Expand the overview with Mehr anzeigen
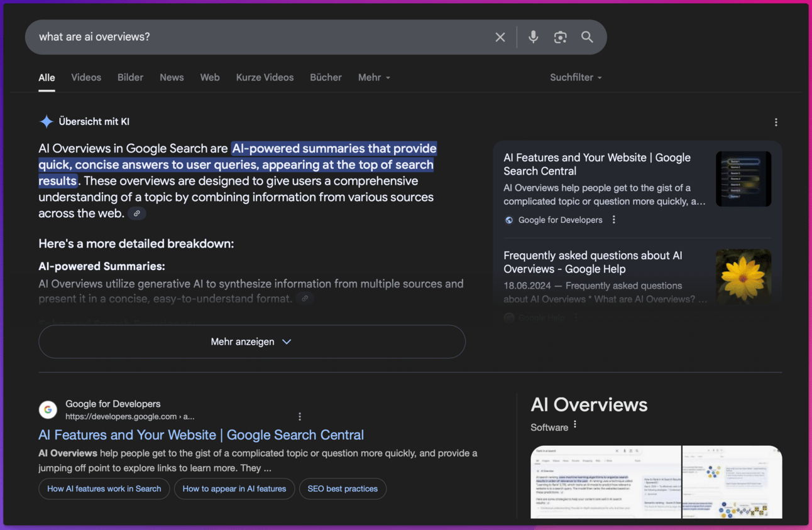 coord(251,342)
